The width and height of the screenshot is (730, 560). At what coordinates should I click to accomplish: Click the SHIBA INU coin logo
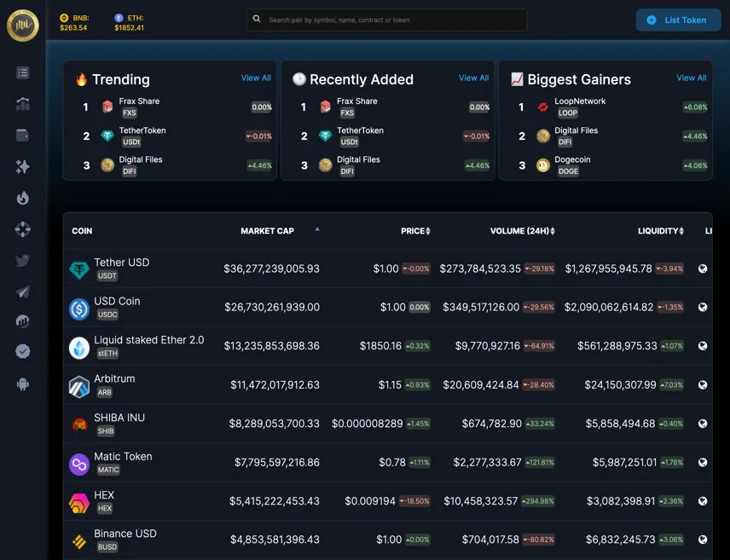tap(79, 425)
